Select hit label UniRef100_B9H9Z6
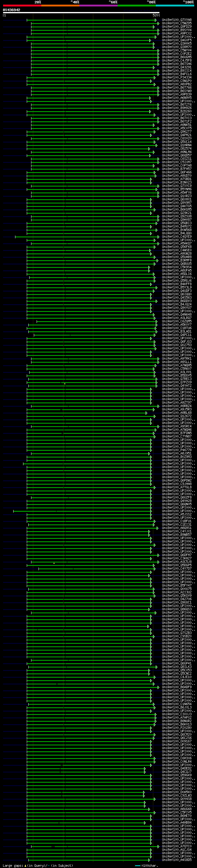The height and width of the screenshot is (868, 197). (177, 108)
